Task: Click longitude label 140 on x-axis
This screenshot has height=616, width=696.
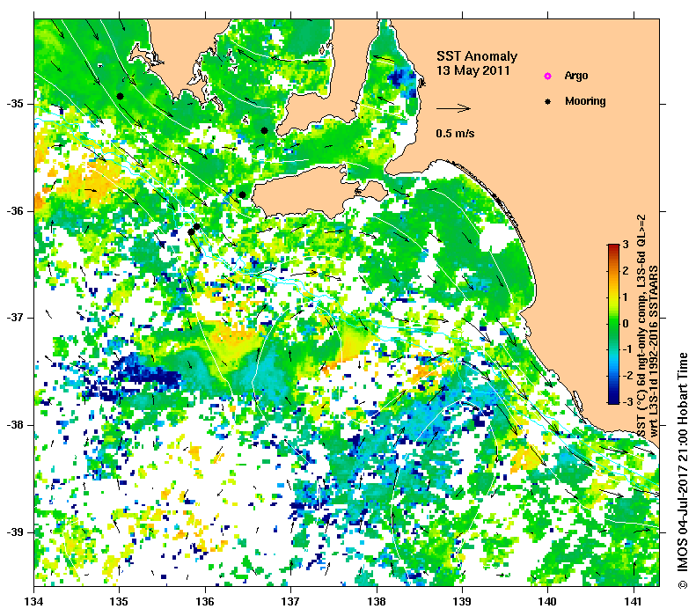Action: (x=548, y=602)
